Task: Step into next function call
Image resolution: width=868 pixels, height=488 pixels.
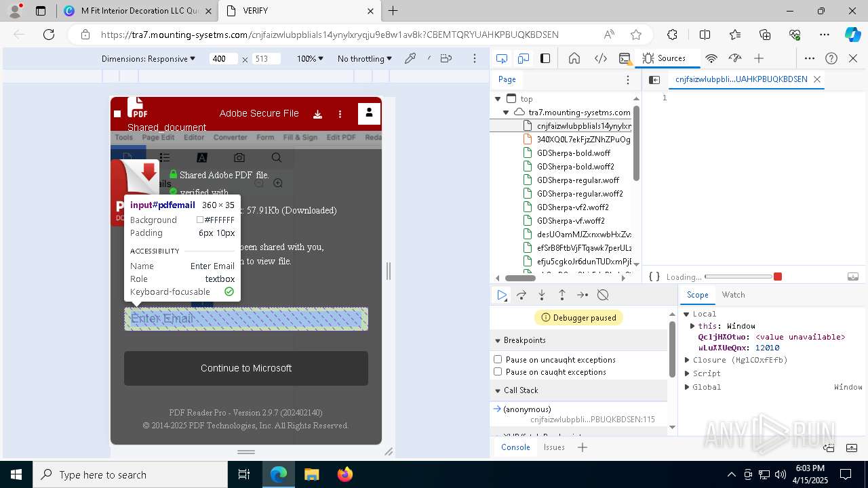Action: pyautogui.click(x=542, y=295)
